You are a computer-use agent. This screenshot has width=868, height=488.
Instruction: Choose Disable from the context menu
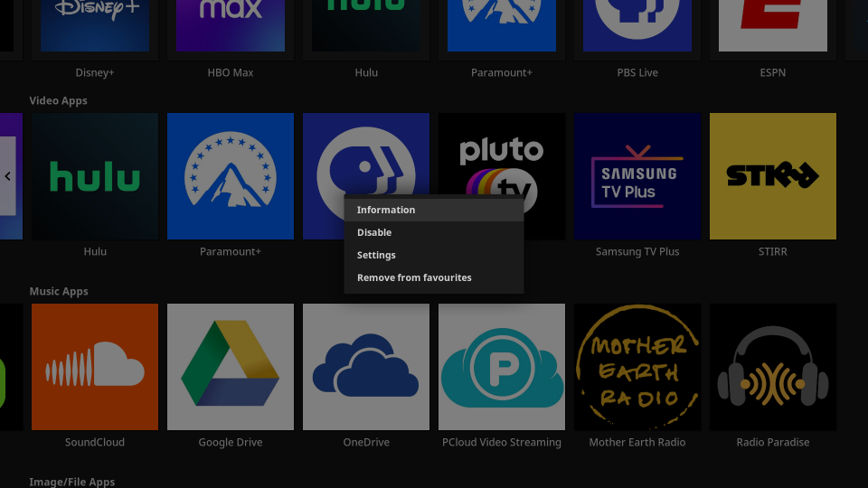coord(433,232)
